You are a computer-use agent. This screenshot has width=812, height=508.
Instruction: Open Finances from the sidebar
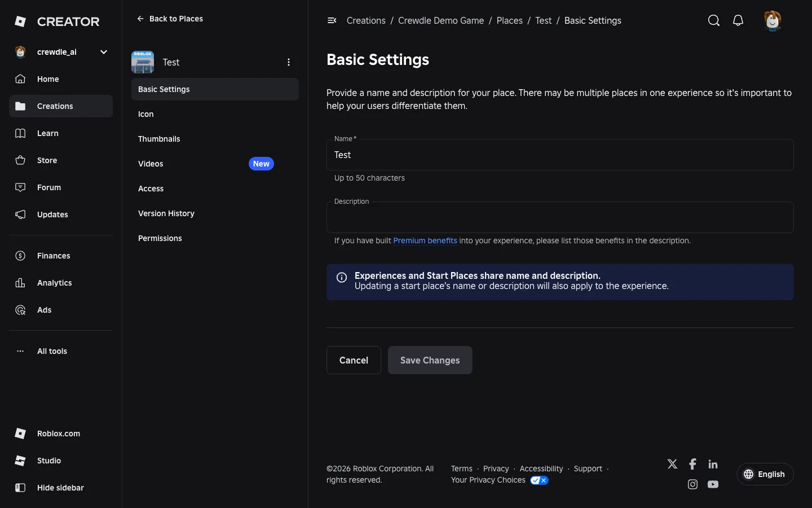pyautogui.click(x=61, y=256)
